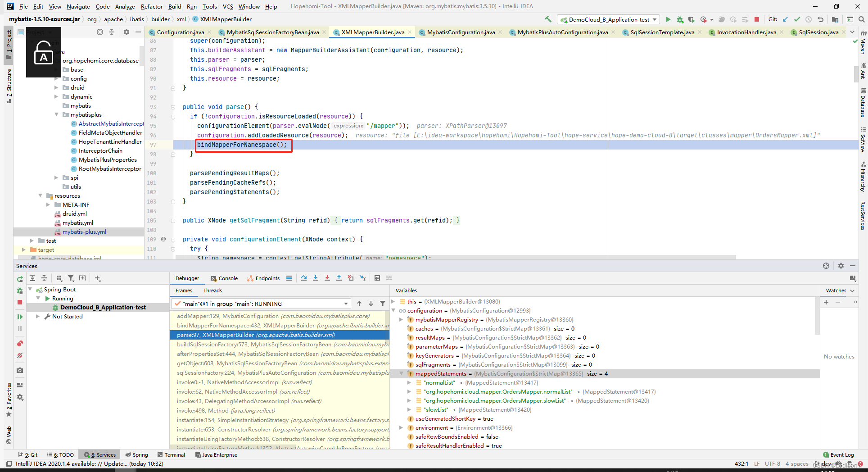This screenshot has height=472, width=868.
Task: Expand mybatisMapperRegistry variable node
Action: (401, 319)
